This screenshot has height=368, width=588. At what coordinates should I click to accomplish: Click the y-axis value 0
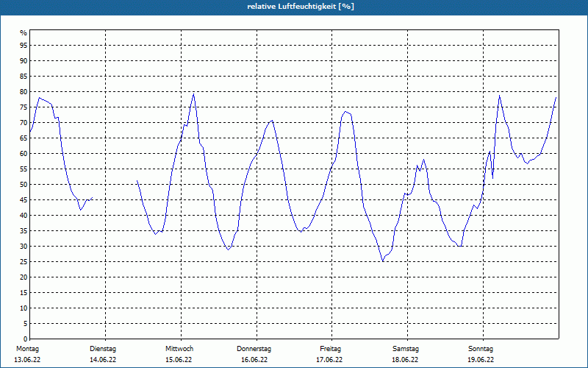click(26, 339)
